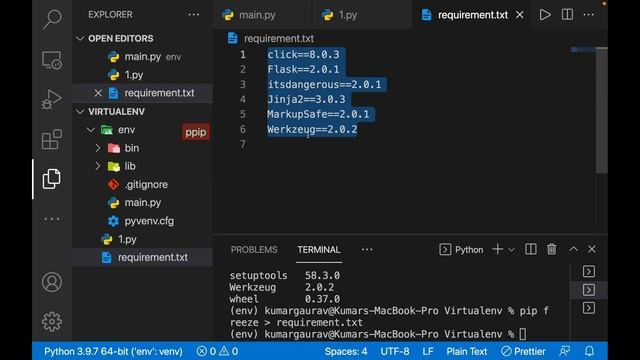Show errors and warnings count in status bar
This screenshot has height=360, width=640.
tap(217, 351)
